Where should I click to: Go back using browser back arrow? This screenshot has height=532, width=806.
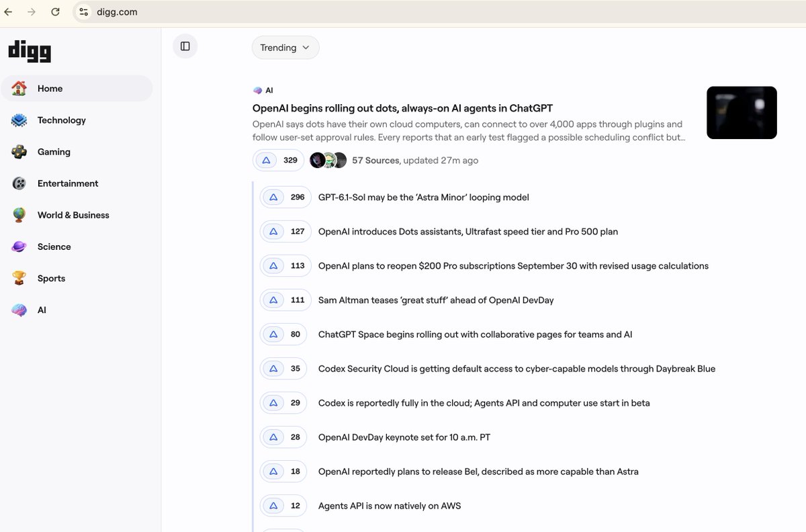(8, 11)
